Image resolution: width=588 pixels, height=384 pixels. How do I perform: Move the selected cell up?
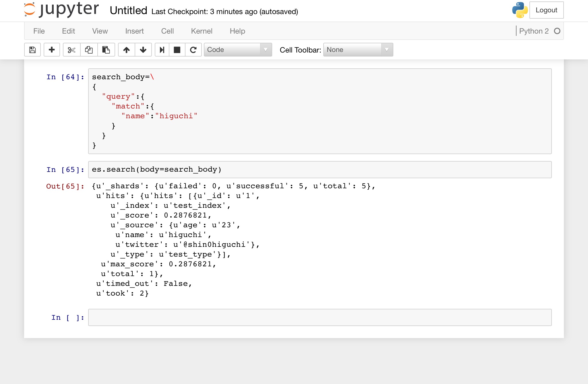[126, 50]
